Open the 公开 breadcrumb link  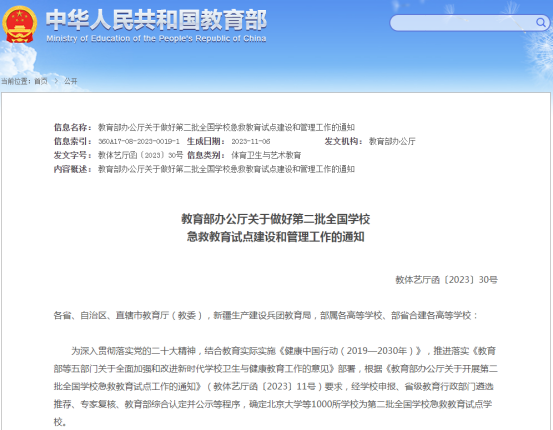pos(71,81)
